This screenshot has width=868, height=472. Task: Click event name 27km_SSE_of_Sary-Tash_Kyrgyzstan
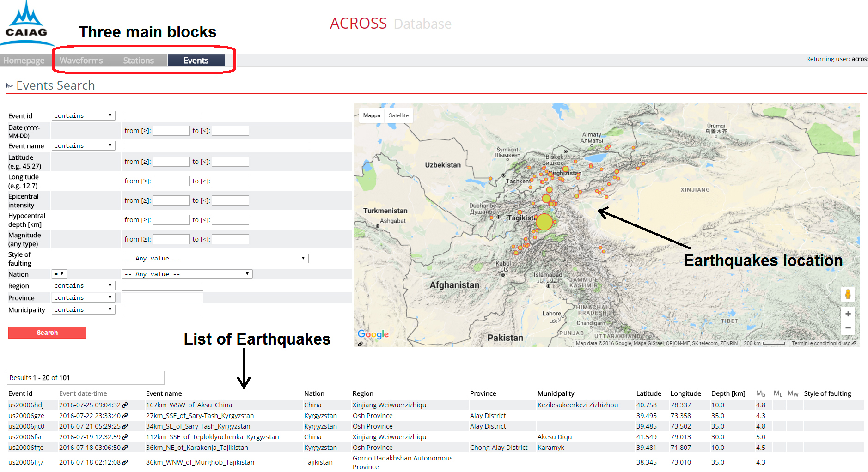(200, 416)
